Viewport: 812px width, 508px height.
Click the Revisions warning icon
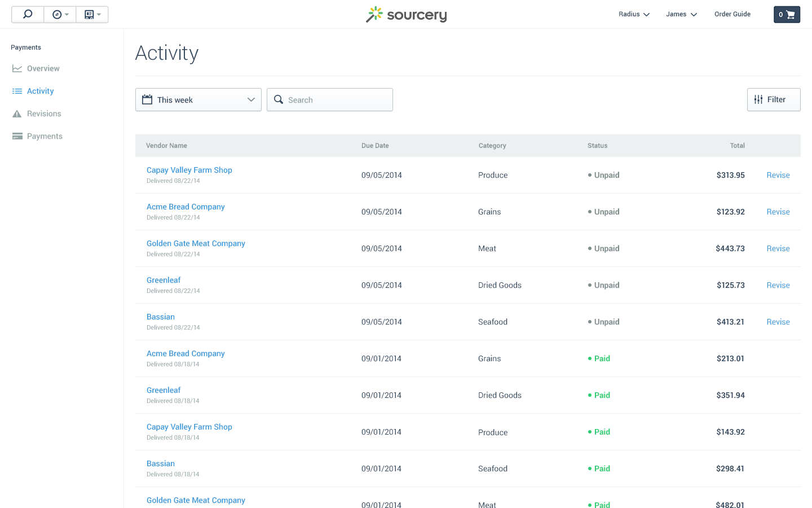pos(17,113)
